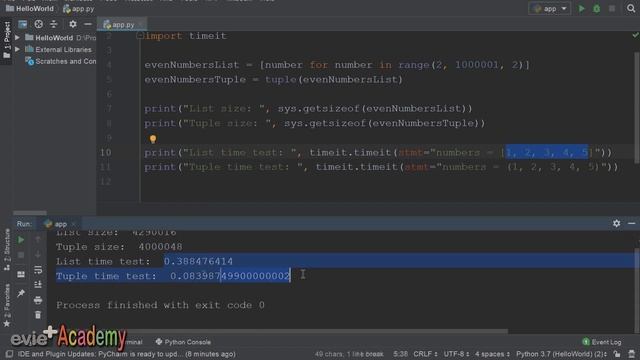
Task: Open the Python 3.7 interpreter selector
Action: [x=562, y=354]
